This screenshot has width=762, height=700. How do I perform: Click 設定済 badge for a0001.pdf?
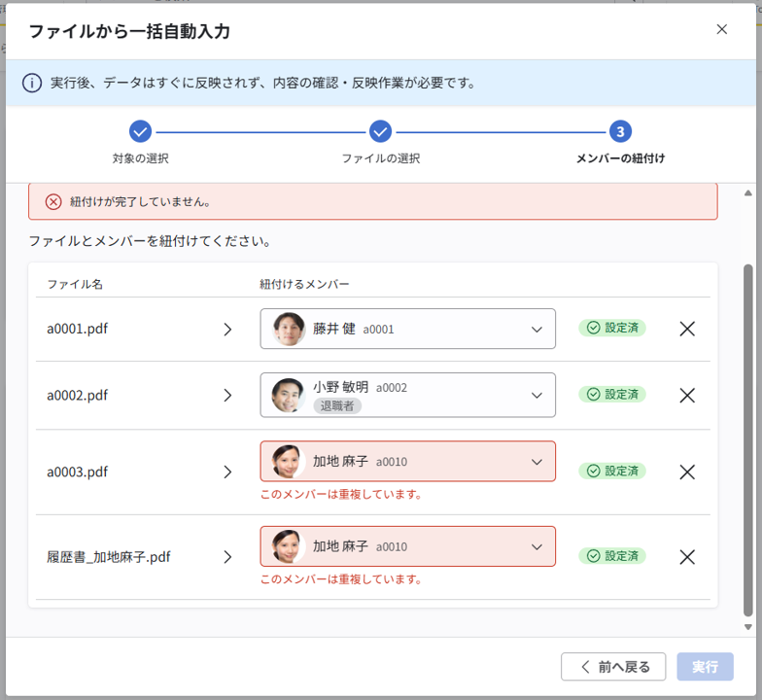point(612,329)
